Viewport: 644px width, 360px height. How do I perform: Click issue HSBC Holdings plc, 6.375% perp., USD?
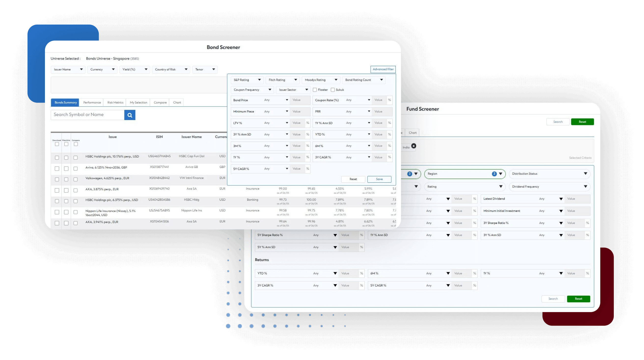tap(112, 200)
